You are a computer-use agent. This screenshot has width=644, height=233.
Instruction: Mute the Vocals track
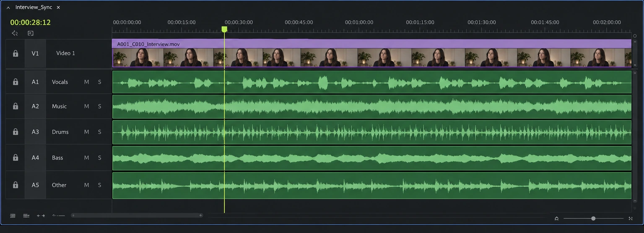click(x=86, y=82)
